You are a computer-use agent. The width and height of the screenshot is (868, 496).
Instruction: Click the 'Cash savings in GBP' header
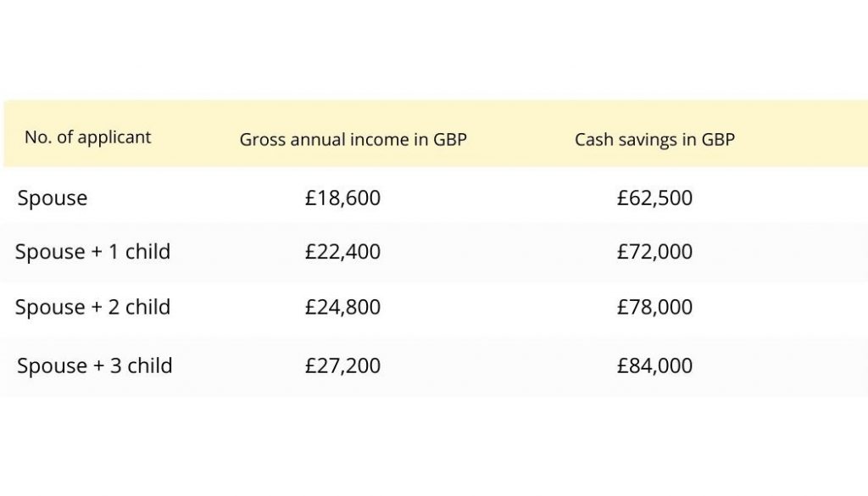click(655, 140)
